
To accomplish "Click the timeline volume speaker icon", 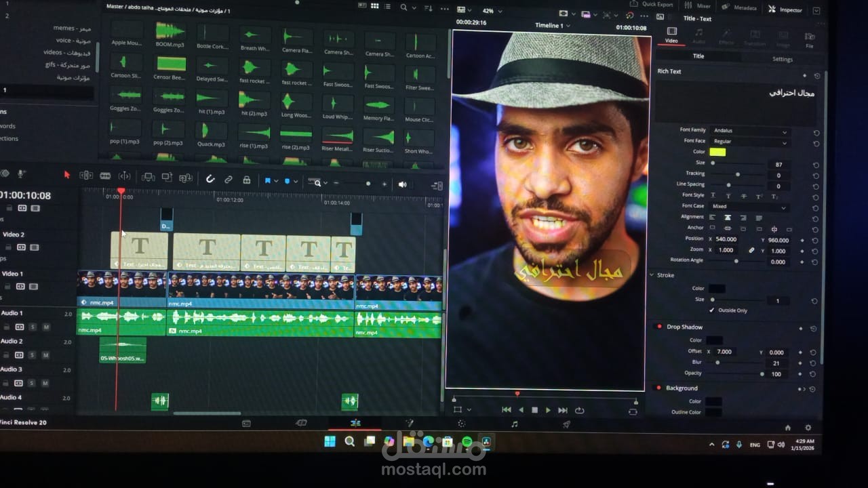I will point(402,184).
